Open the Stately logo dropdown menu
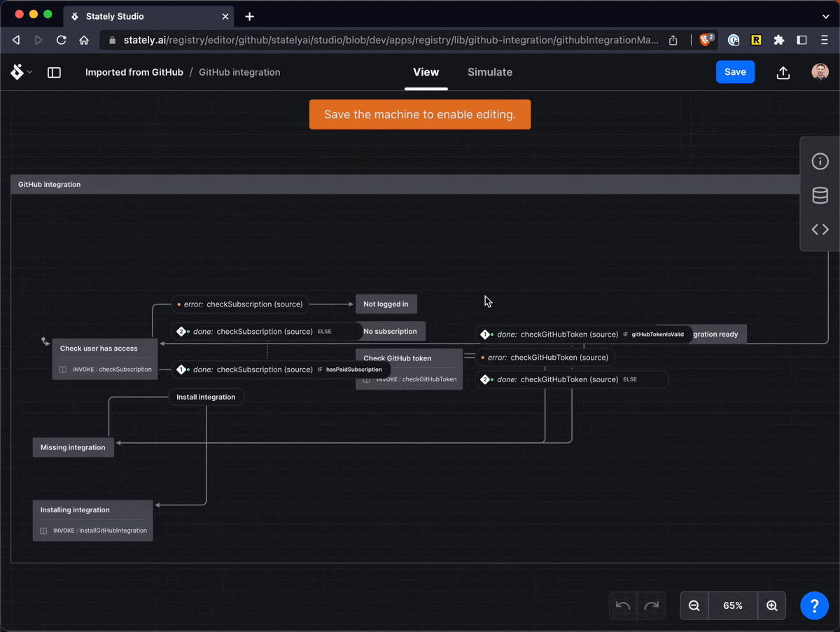 21,72
